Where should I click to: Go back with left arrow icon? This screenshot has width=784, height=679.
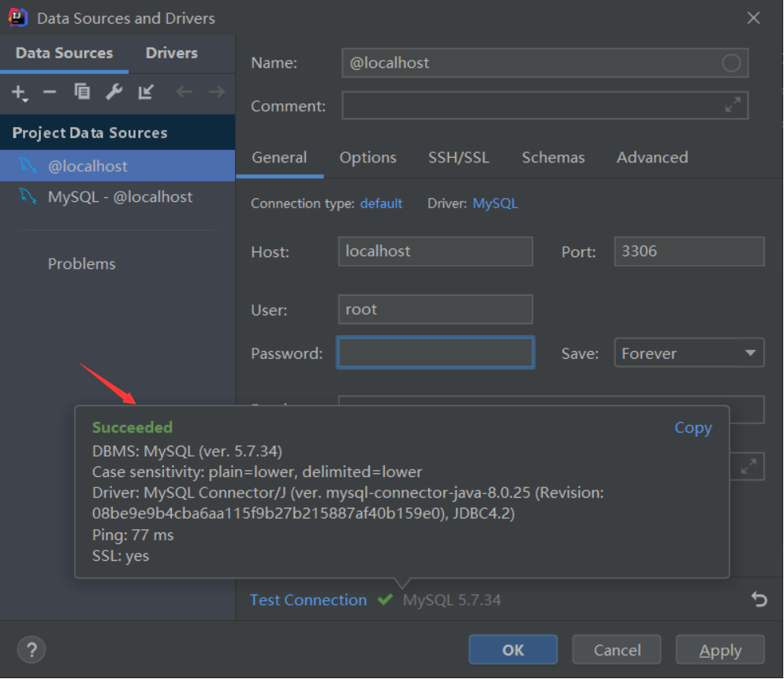[x=184, y=92]
